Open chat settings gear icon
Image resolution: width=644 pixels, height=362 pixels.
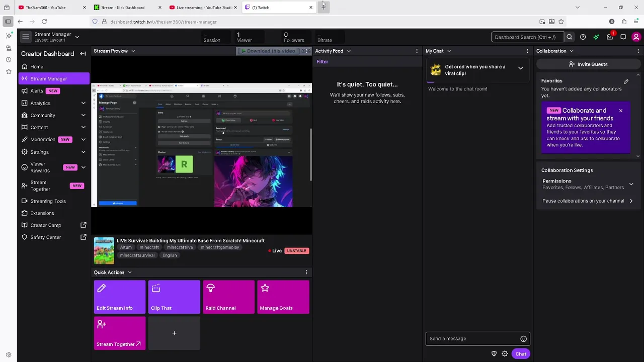click(505, 354)
